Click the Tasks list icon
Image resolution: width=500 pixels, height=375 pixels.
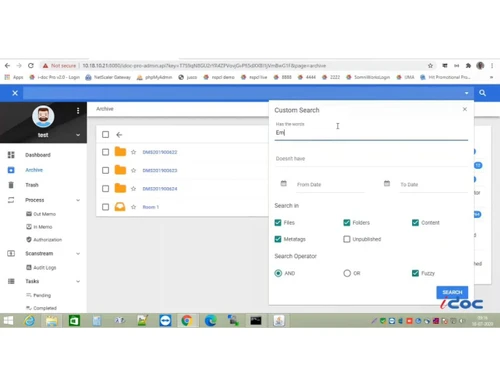pos(11,281)
